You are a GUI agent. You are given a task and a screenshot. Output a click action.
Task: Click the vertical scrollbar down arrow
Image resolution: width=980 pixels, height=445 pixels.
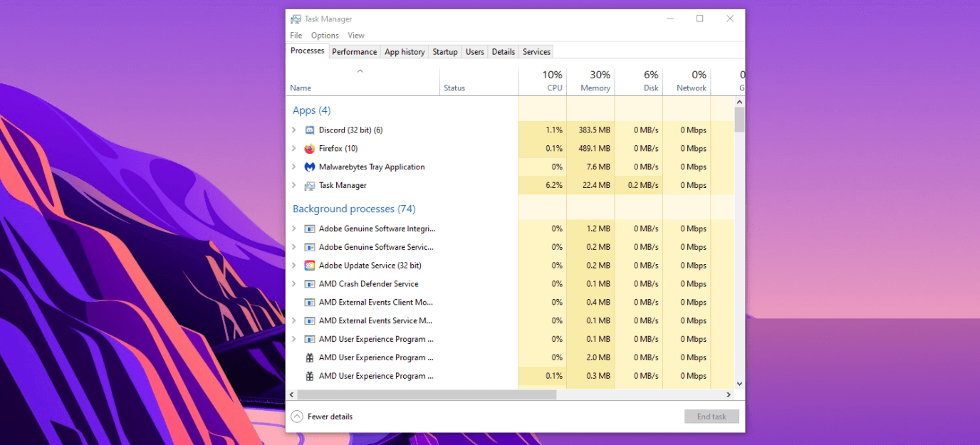739,383
